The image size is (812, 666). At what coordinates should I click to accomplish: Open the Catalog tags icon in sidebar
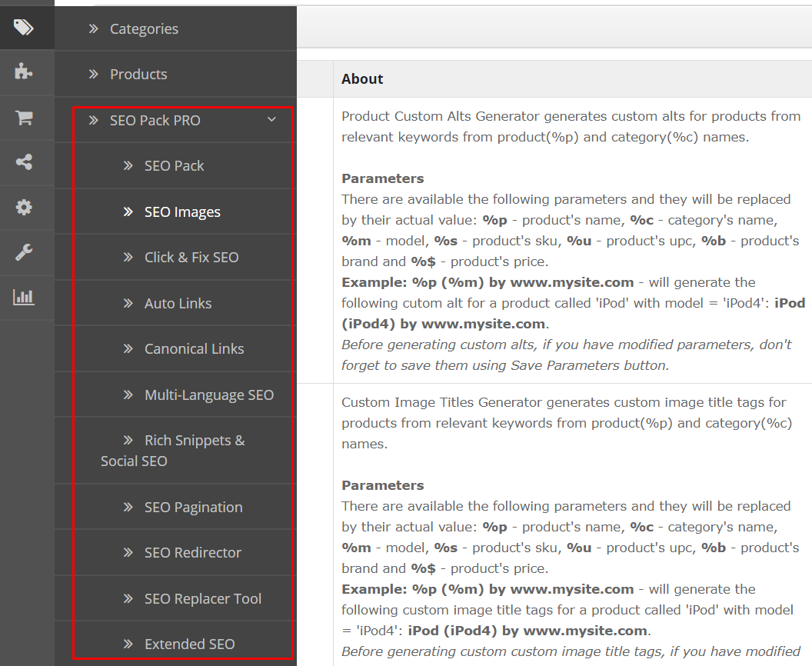point(24,27)
